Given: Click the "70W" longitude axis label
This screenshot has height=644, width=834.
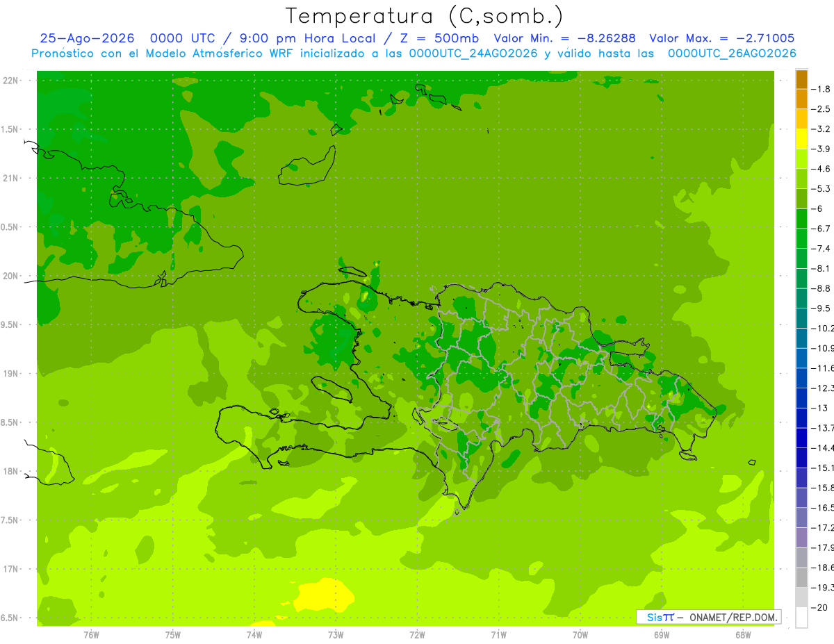Looking at the screenshot, I should click(580, 635).
